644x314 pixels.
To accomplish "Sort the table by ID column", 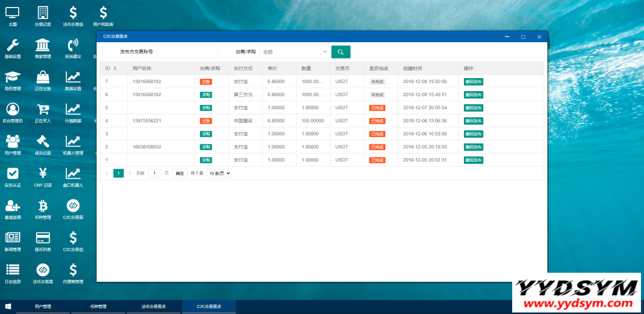I will pyautogui.click(x=115, y=68).
